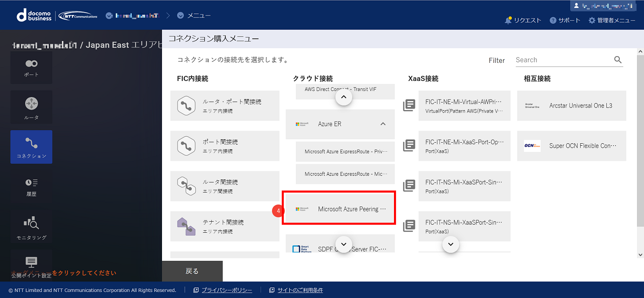The width and height of the screenshot is (644, 298).
Task: Expand more XaaS entries with down chevron
Action: coord(450,245)
